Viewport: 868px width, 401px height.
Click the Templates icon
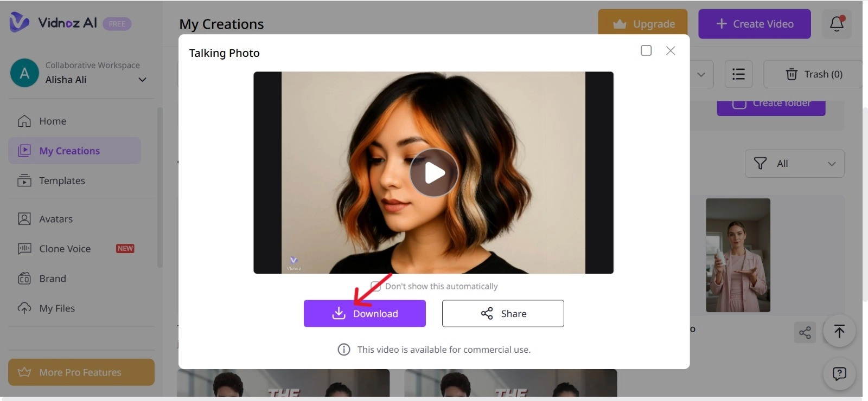24,180
